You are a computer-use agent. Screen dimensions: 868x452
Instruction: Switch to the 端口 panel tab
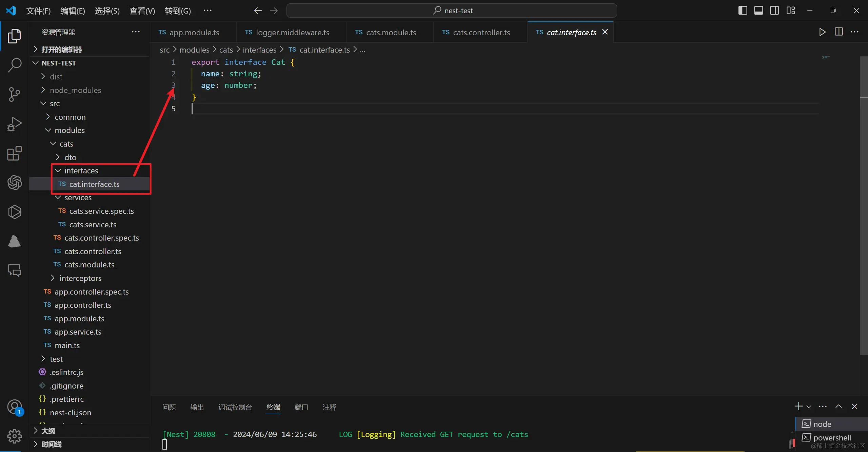click(301, 407)
